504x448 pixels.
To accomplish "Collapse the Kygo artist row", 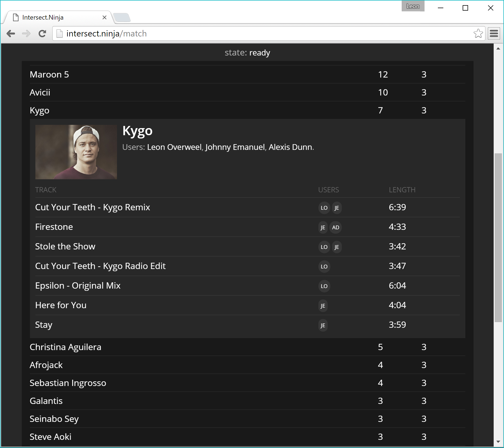I will pyautogui.click(x=247, y=110).
